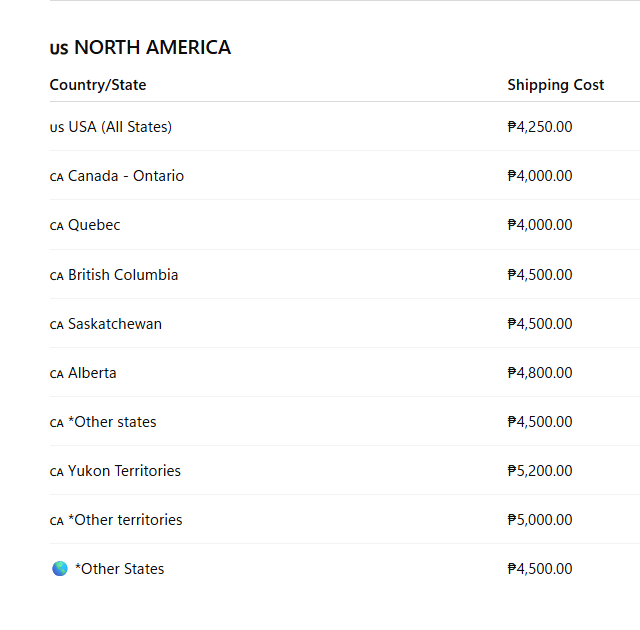This screenshot has height=630, width=640.
Task: Select the NORTH AMERICA heading text
Action: [x=152, y=47]
